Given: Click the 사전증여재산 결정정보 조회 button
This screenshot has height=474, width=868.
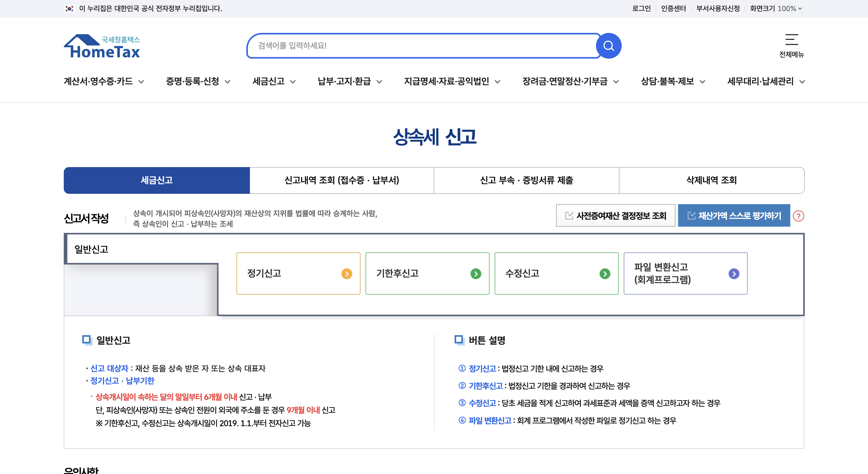Looking at the screenshot, I should pos(616,216).
